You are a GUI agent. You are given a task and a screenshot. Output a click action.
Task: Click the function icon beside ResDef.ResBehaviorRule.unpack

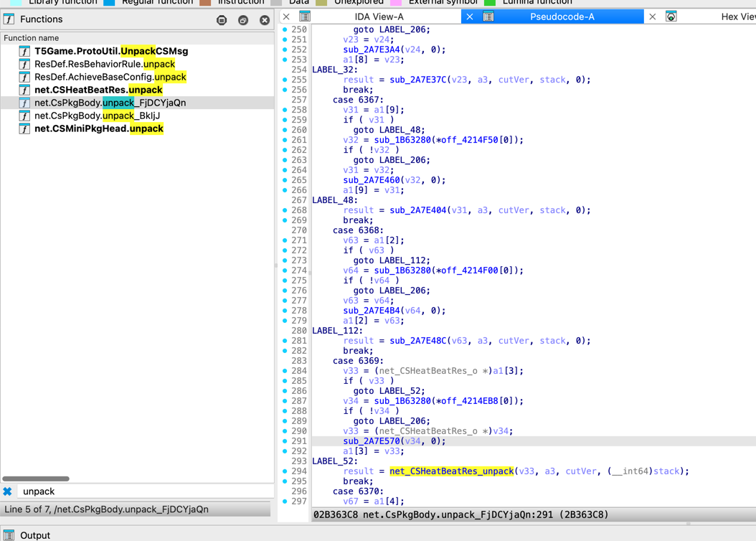24,64
